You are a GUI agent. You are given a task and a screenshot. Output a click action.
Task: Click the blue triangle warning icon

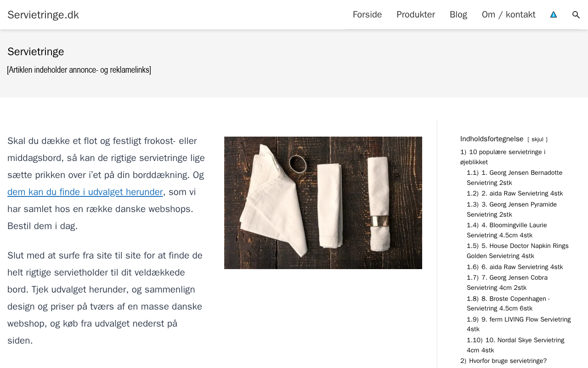click(554, 15)
